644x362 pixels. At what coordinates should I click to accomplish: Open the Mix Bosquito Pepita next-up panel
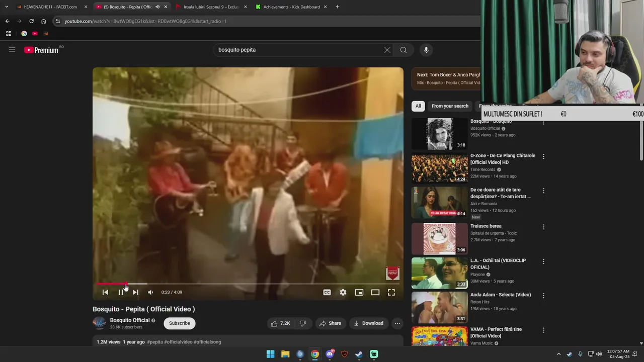pyautogui.click(x=446, y=78)
